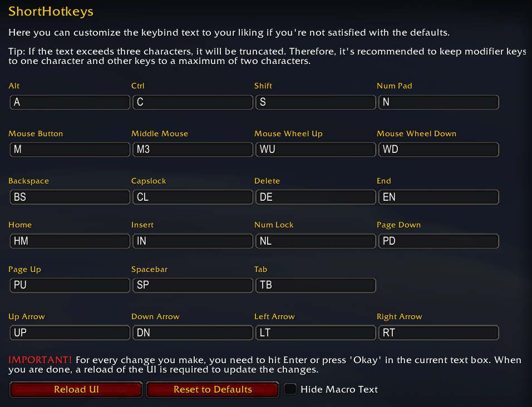Click the Shift keybind input field
The height and width of the screenshot is (407, 532).
click(x=316, y=102)
